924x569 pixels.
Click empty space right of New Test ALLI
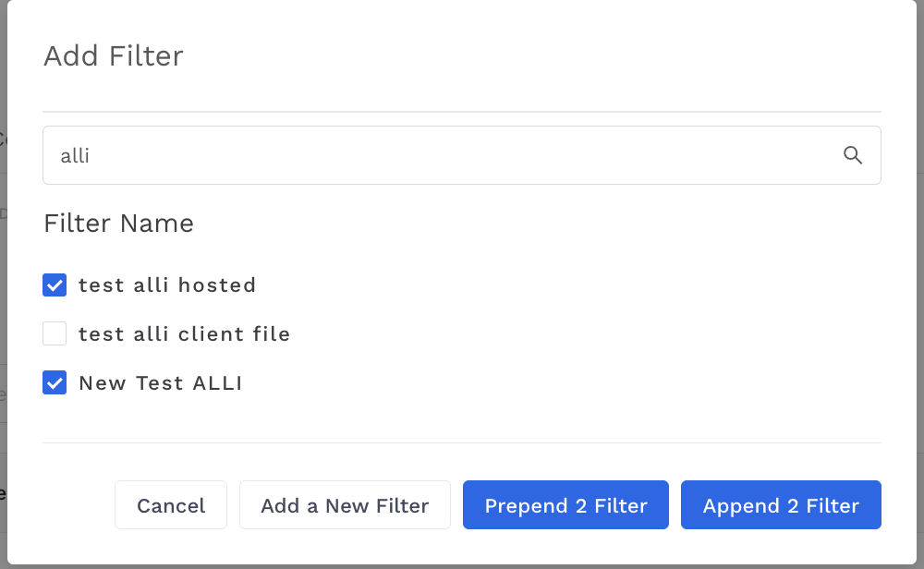click(x=560, y=382)
